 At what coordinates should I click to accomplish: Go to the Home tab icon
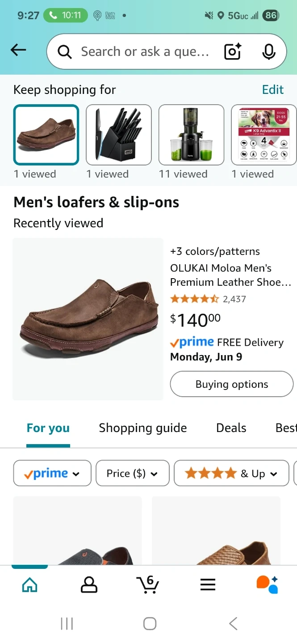29,584
